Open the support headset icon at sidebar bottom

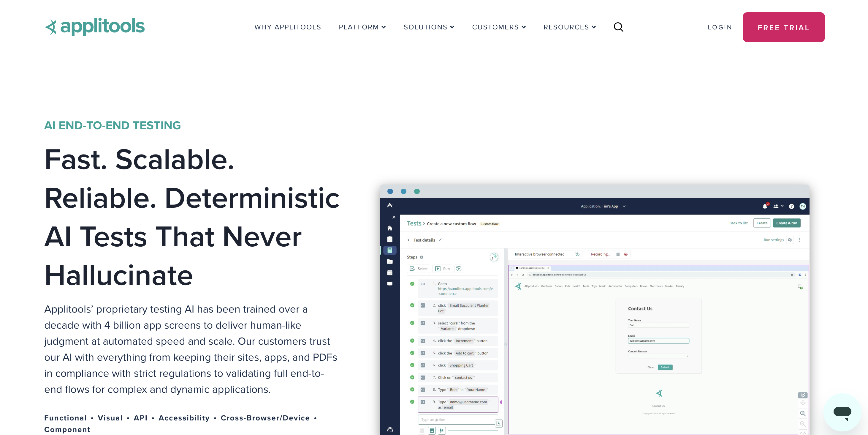390,430
